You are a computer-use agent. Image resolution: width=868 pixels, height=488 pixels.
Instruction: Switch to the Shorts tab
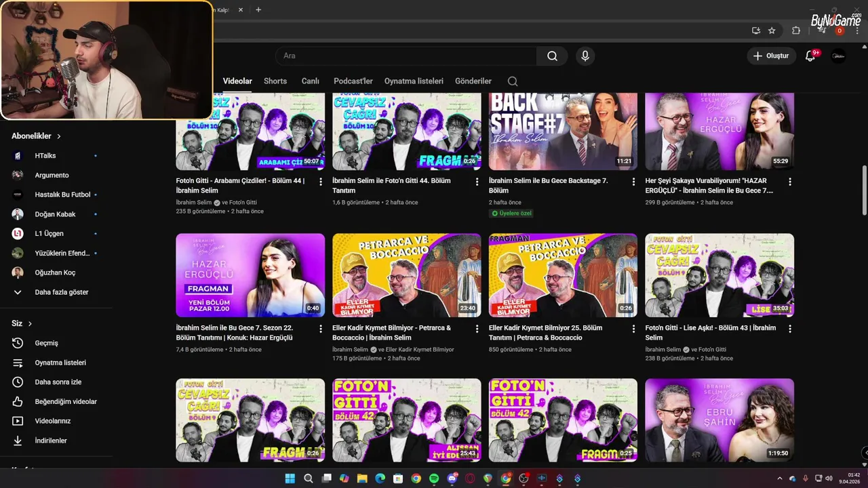275,81
